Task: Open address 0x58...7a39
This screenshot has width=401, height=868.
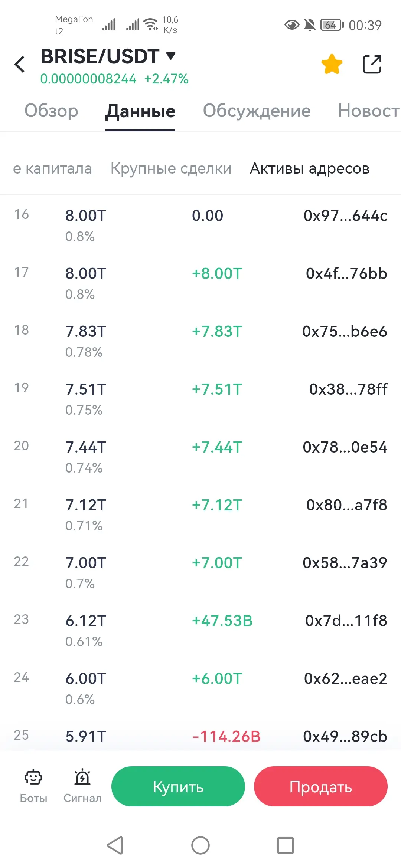Action: pyautogui.click(x=345, y=563)
